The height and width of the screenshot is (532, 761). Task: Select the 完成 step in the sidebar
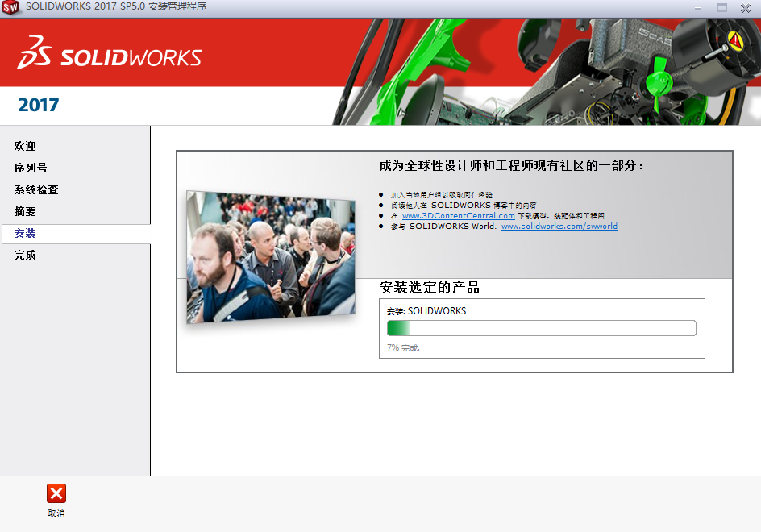[25, 255]
